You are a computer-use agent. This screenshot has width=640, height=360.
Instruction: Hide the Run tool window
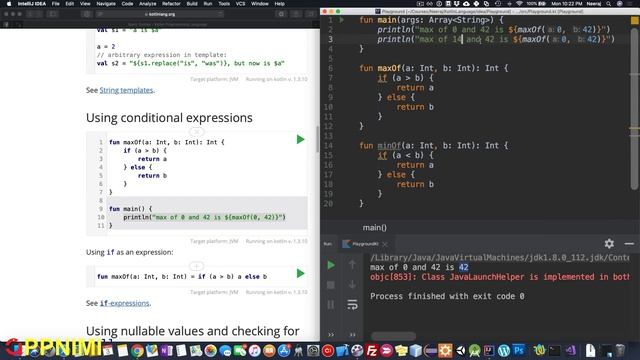[x=629, y=244]
